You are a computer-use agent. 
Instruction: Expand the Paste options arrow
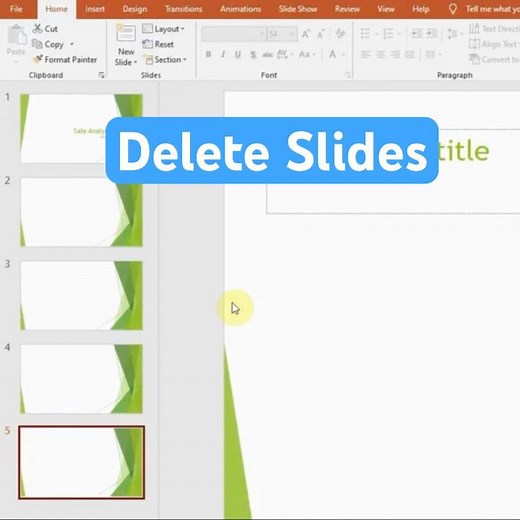coord(16,62)
